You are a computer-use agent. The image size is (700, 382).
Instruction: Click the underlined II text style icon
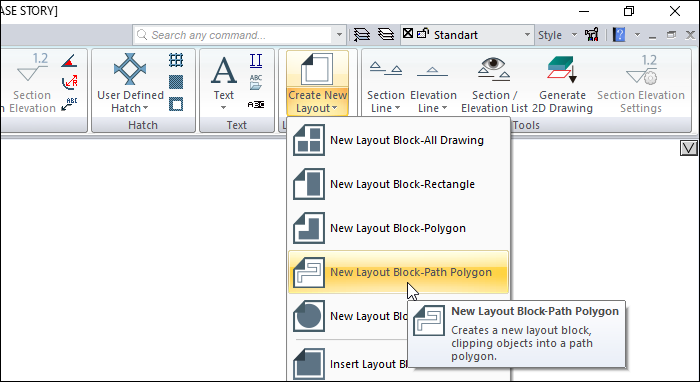click(x=256, y=60)
